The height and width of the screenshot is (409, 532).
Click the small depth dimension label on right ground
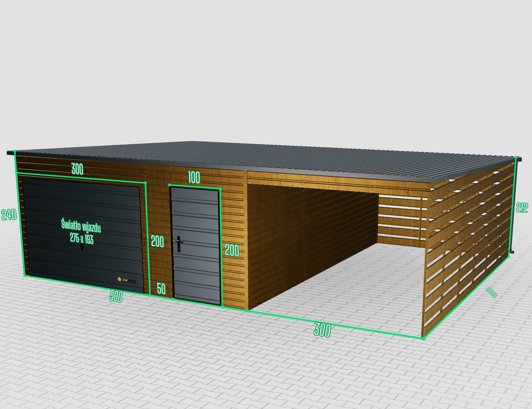[491, 292]
